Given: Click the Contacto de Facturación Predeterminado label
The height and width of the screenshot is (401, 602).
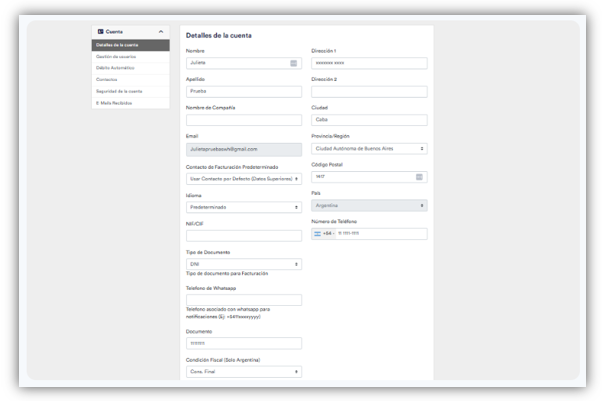Looking at the screenshot, I should [x=232, y=167].
